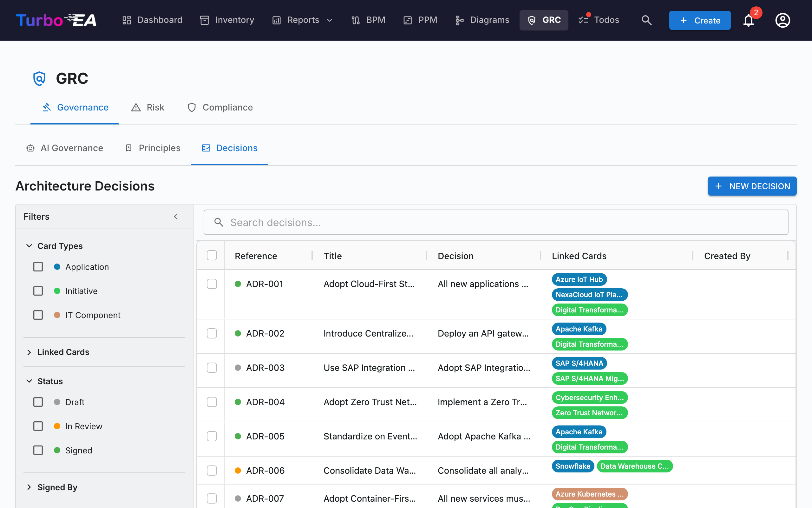
Task: Sort by the Created By column header
Action: 727,256
